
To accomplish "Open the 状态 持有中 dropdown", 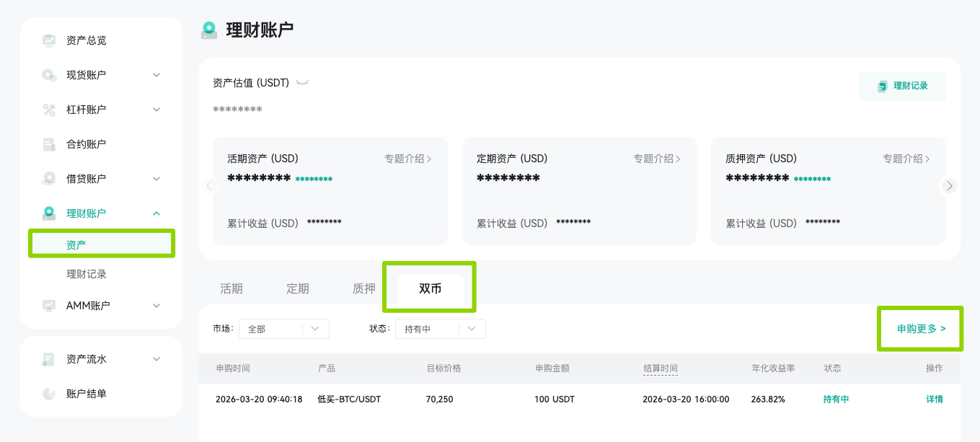I will (x=441, y=329).
